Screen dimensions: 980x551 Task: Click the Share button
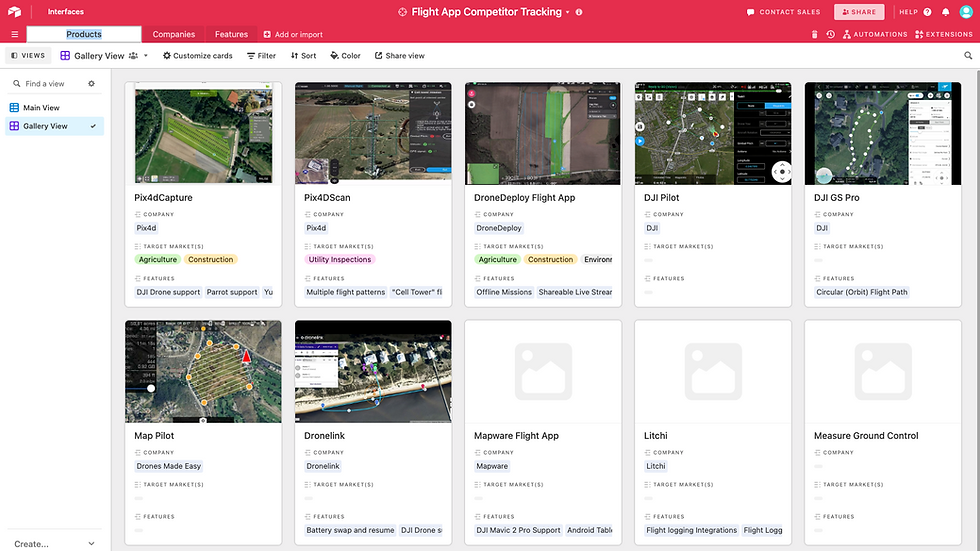[859, 12]
